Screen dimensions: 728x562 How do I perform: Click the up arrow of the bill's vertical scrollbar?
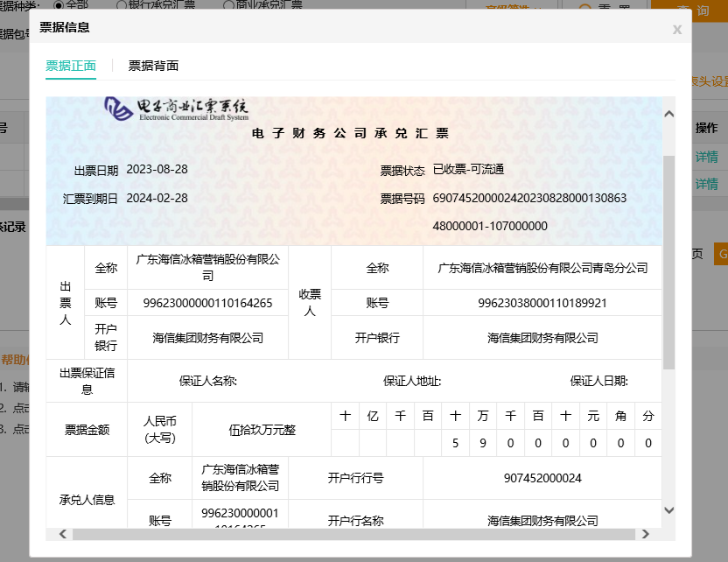[x=669, y=115]
